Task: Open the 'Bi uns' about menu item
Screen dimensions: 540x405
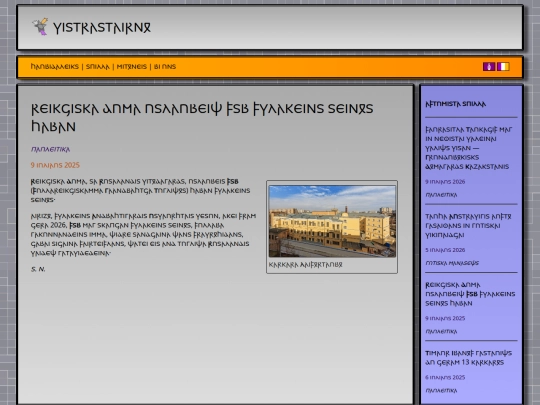Action: [x=165, y=66]
